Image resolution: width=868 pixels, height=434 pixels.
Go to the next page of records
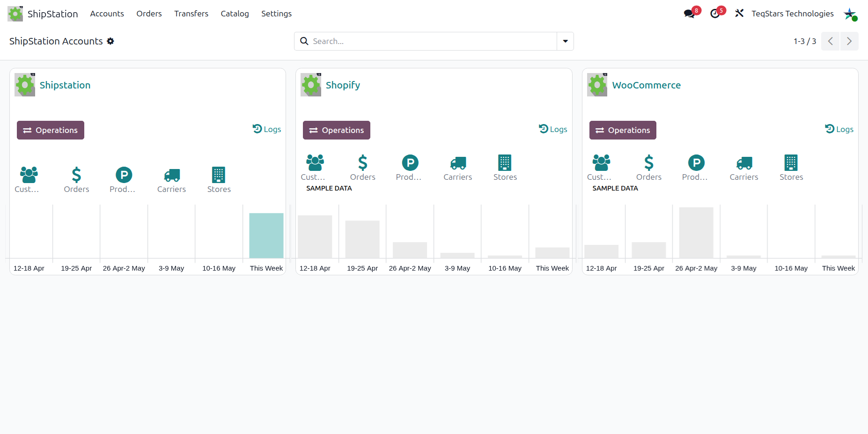849,41
